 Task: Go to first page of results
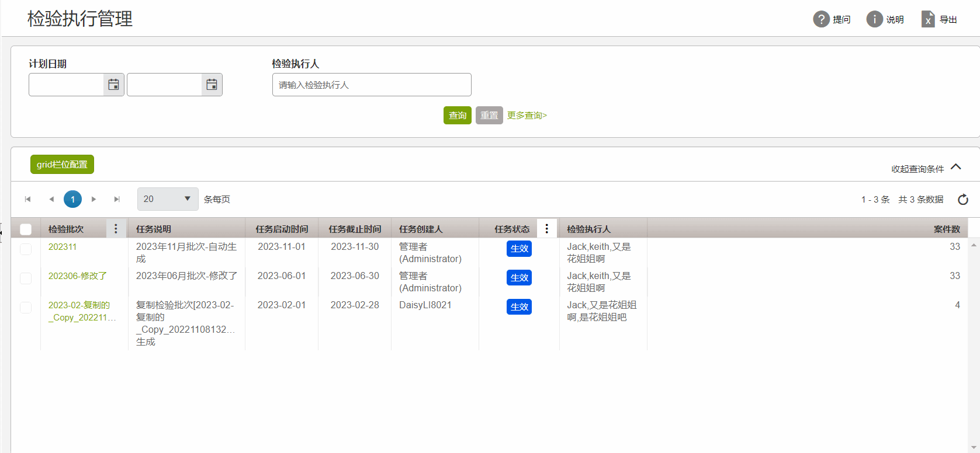[x=27, y=199]
